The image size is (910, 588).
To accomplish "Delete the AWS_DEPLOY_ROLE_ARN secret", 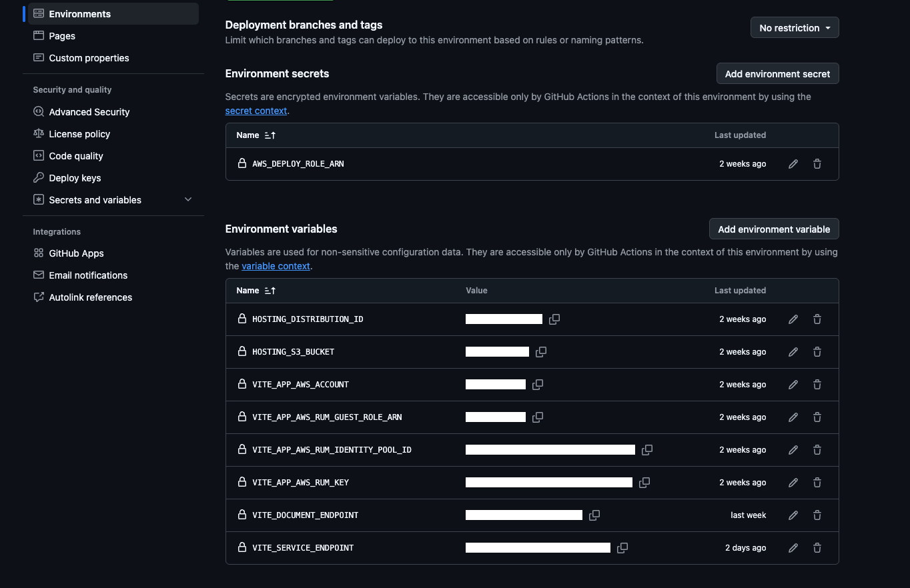I will pyautogui.click(x=817, y=164).
